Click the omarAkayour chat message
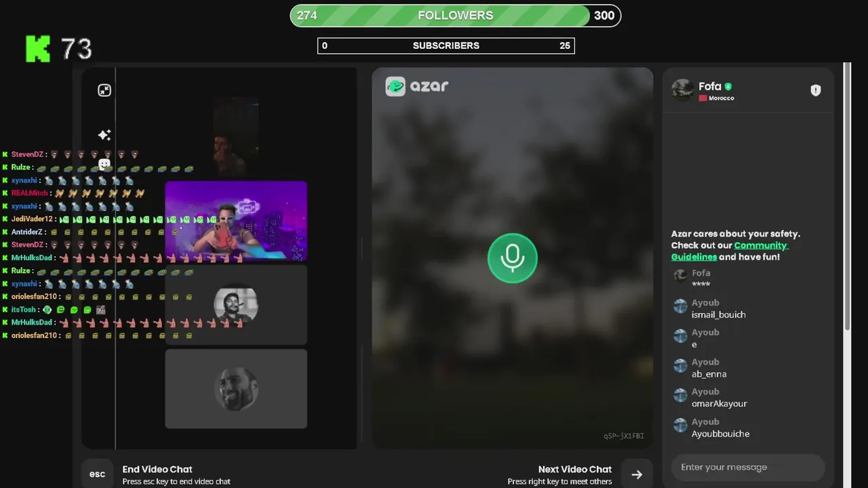This screenshot has height=488, width=868. 719,403
